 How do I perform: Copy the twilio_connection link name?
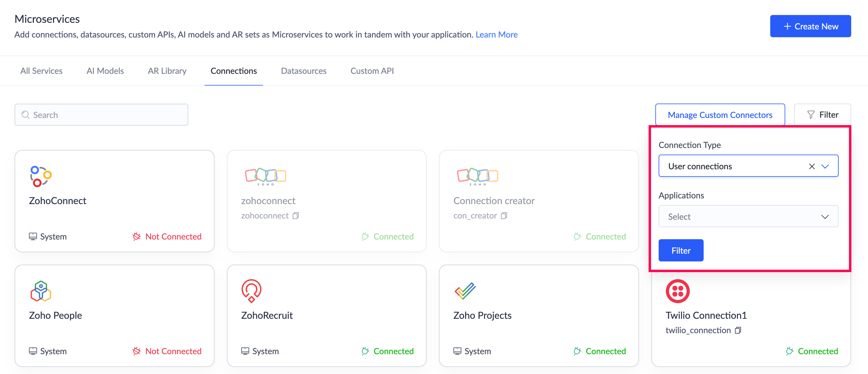pyautogui.click(x=738, y=330)
